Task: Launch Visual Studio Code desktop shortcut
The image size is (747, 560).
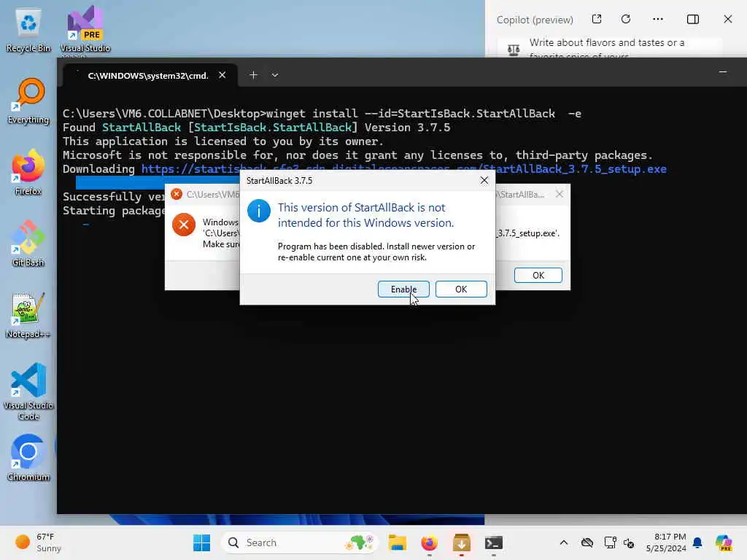Action: pos(28,392)
